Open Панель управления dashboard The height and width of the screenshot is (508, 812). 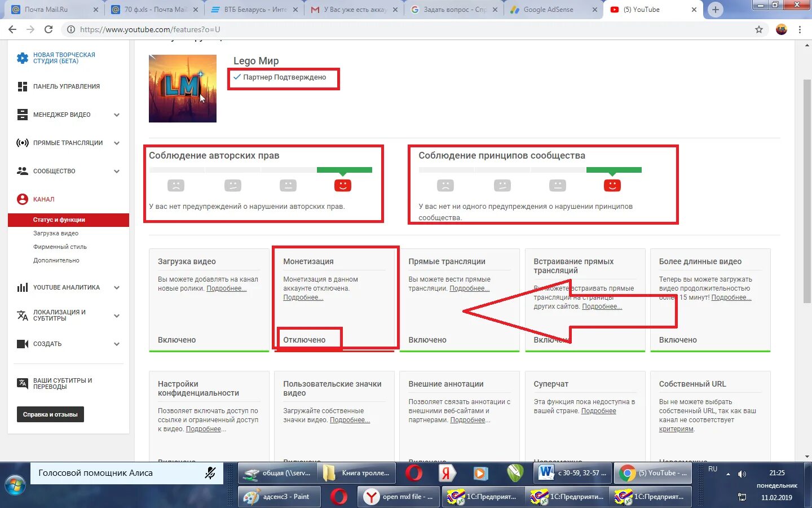point(67,86)
